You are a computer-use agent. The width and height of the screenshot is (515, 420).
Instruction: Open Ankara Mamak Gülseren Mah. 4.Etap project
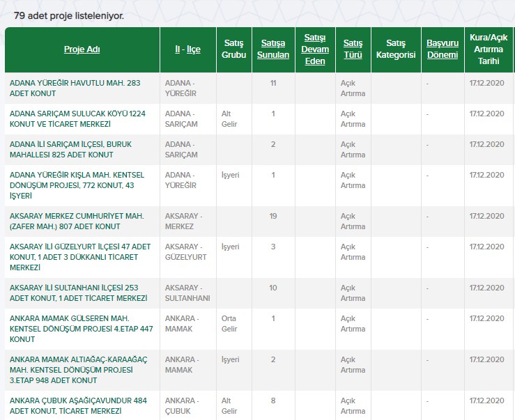tap(81, 329)
